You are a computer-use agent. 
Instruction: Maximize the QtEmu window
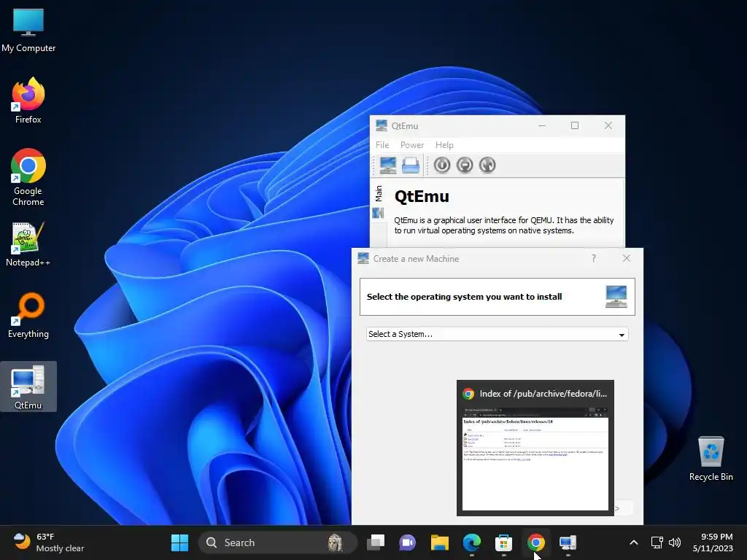tap(575, 125)
